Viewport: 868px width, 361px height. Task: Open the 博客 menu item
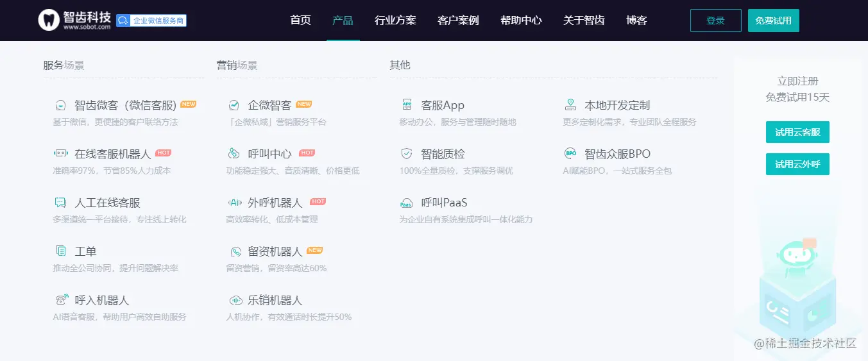click(x=636, y=21)
